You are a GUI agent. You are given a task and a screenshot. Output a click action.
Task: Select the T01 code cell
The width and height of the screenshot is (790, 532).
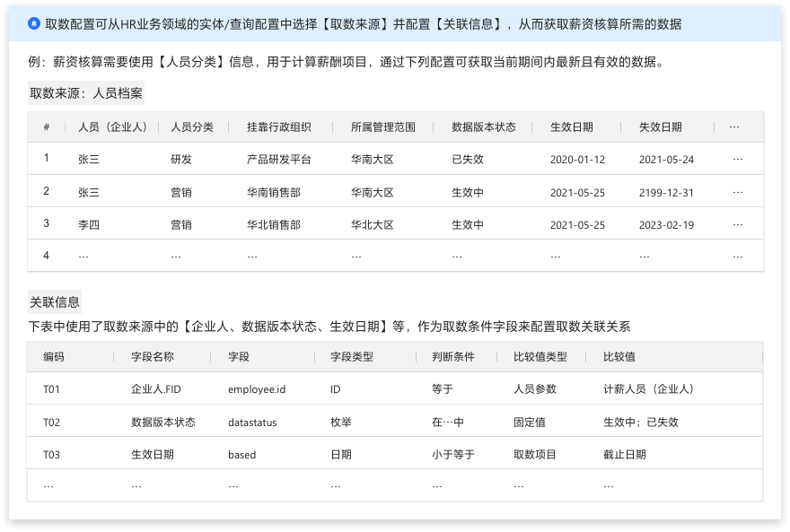tap(52, 389)
